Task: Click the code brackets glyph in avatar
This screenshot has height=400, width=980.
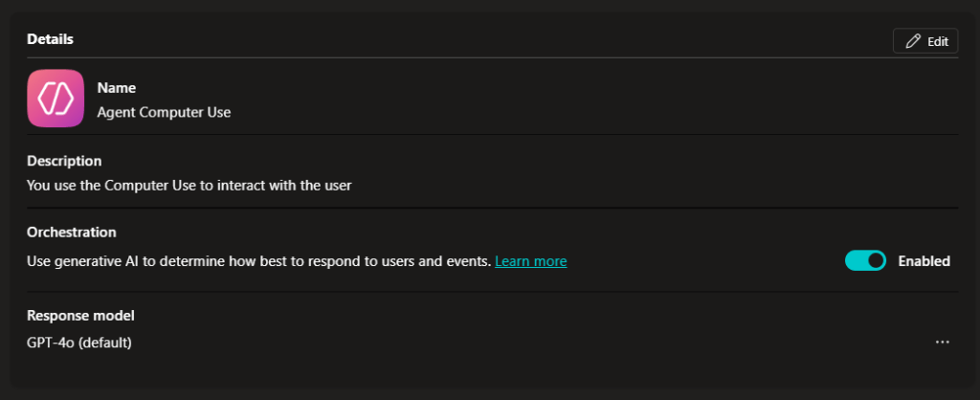Action: coord(56,99)
